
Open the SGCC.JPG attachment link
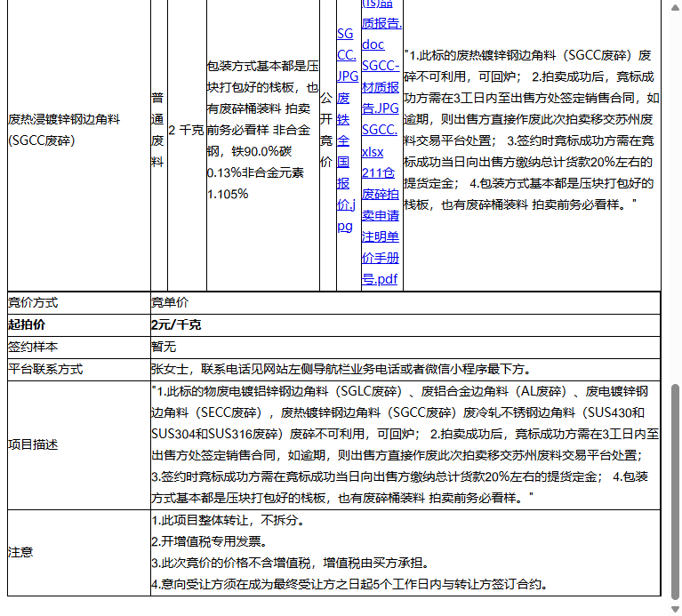click(347, 55)
